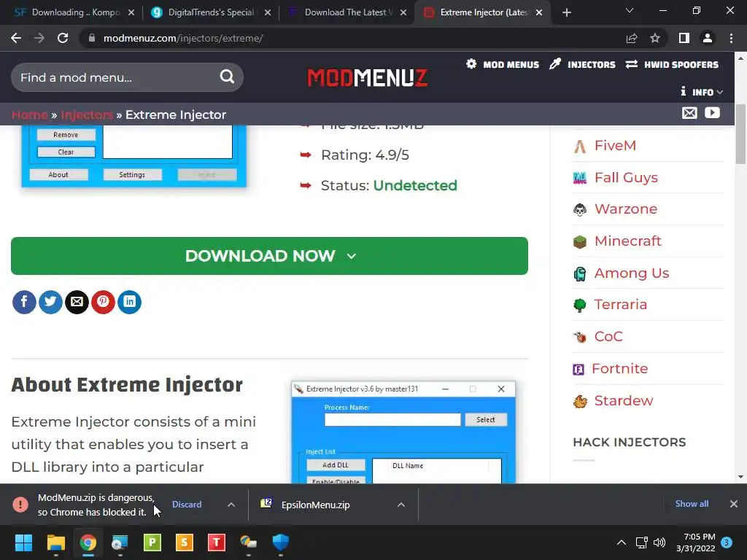747x560 pixels.
Task: Open the Warzone sidebar link
Action: click(625, 209)
